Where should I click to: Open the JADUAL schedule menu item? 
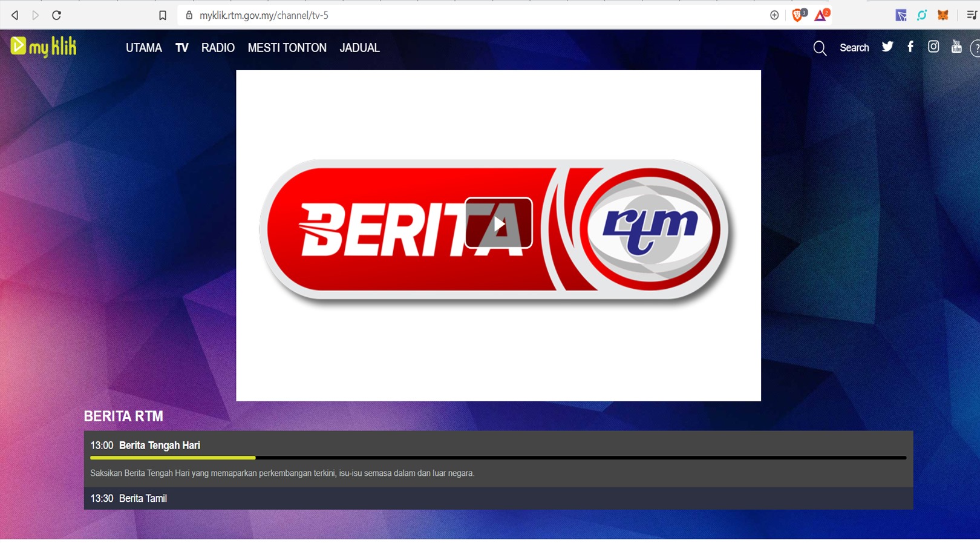(x=359, y=48)
